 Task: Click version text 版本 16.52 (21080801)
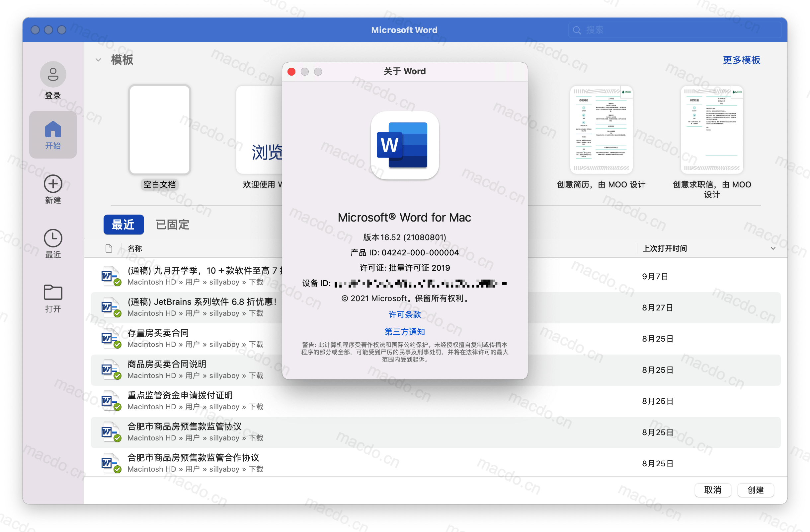click(405, 237)
